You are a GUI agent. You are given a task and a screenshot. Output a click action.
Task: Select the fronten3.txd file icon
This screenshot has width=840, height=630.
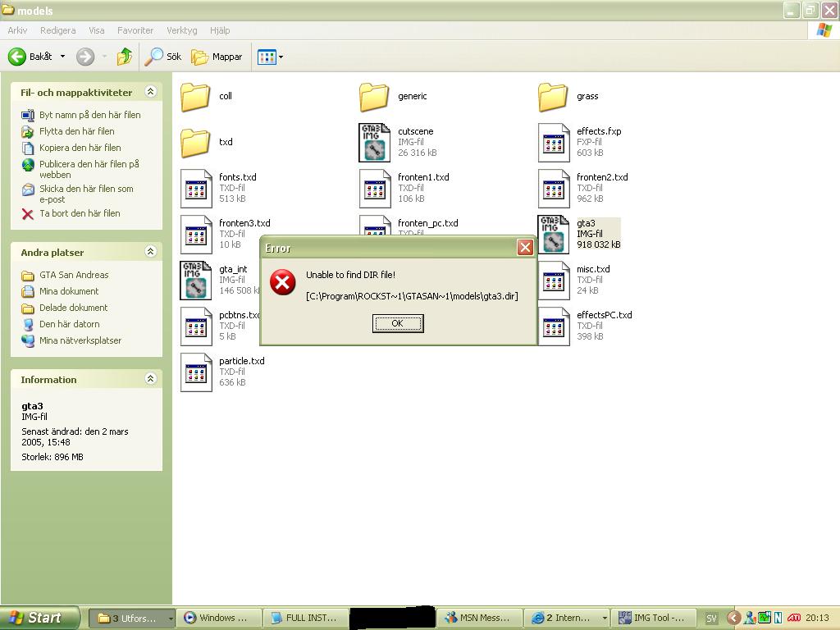click(x=196, y=235)
